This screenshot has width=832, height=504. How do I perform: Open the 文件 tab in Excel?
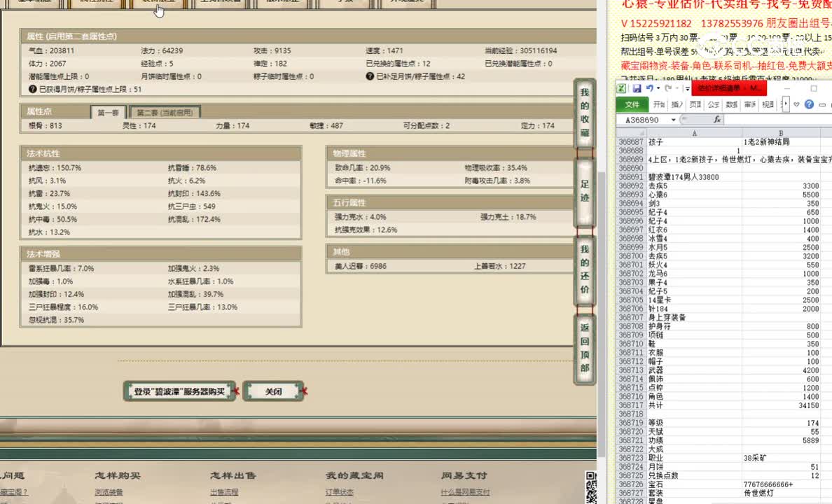(x=633, y=104)
